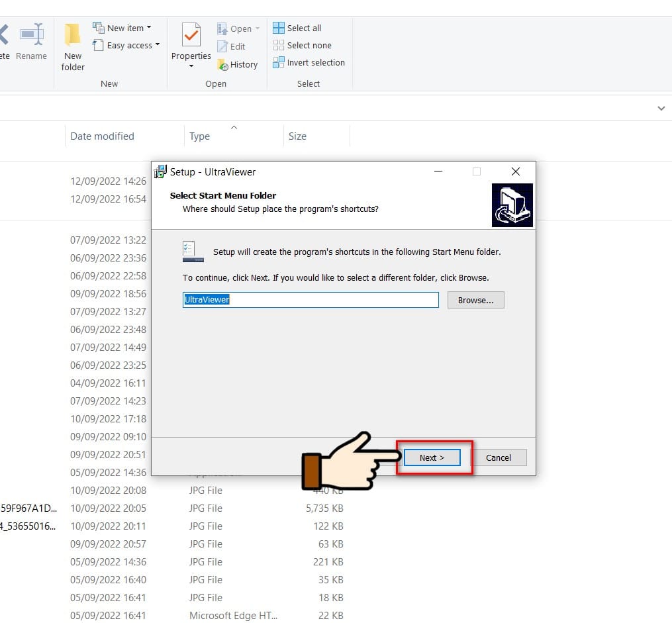This screenshot has width=672, height=623.
Task: Open file History from the ribbon
Action: (238, 65)
